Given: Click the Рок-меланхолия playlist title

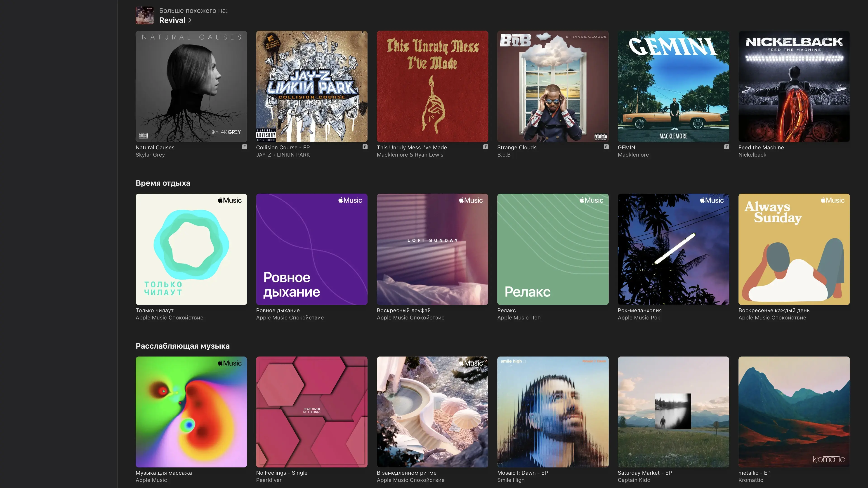Looking at the screenshot, I should tap(639, 310).
